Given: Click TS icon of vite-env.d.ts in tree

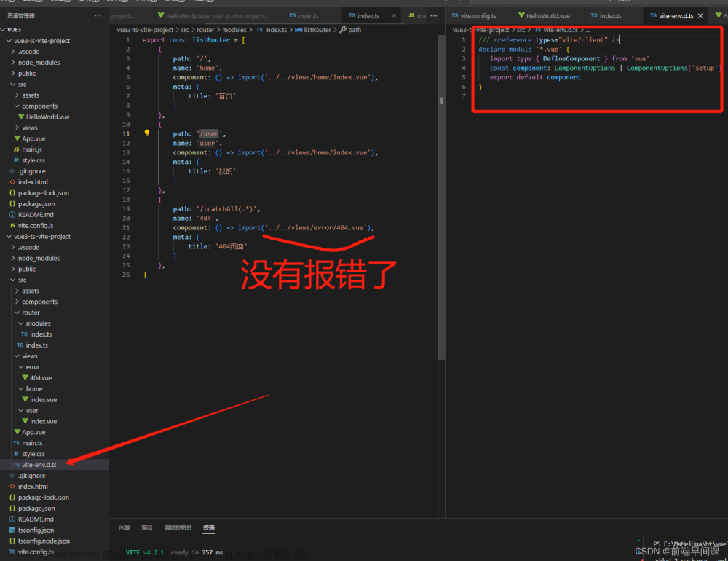Looking at the screenshot, I should pos(17,465).
